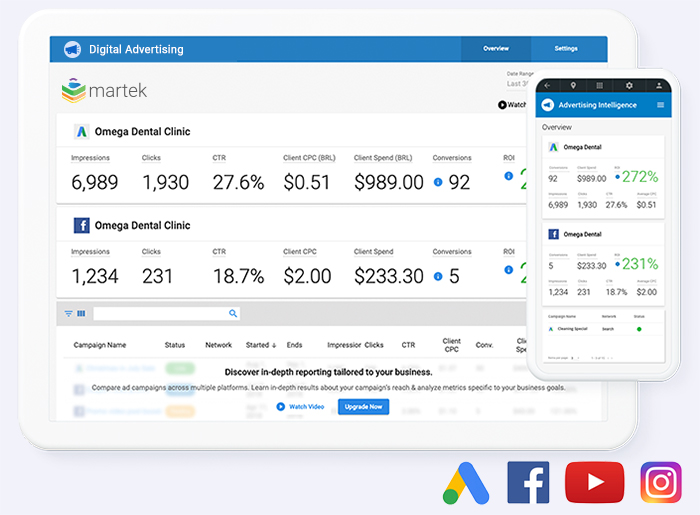The height and width of the screenshot is (515, 700).
Task: Sort by Ends column header
Action: pos(294,345)
